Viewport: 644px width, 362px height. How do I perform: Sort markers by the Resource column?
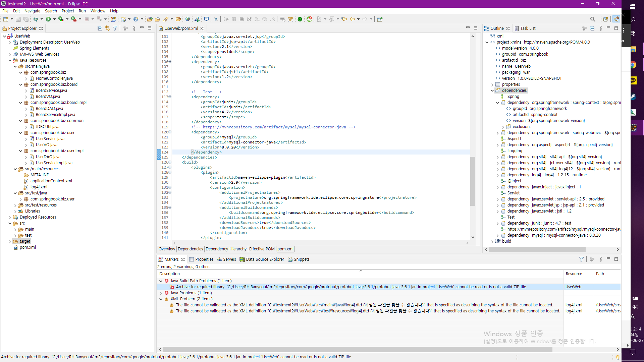pos(578,274)
